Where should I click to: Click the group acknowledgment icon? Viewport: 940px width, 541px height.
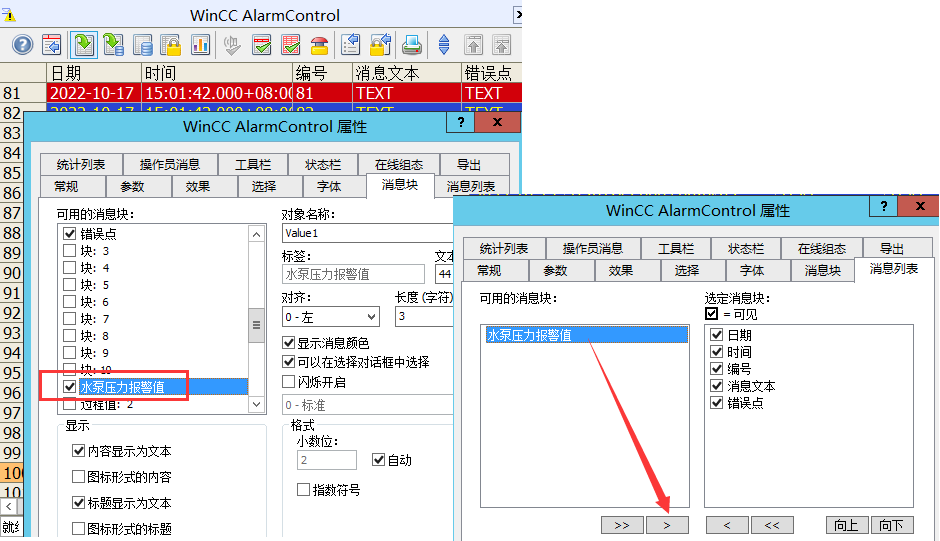pyautogui.click(x=291, y=45)
